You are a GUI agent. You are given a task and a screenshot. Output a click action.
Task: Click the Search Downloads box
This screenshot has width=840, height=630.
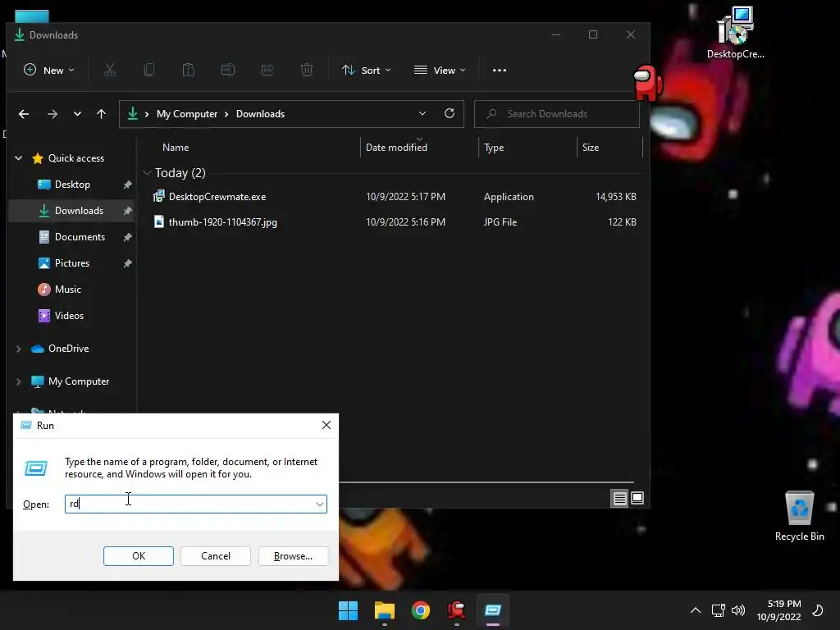pos(557,113)
